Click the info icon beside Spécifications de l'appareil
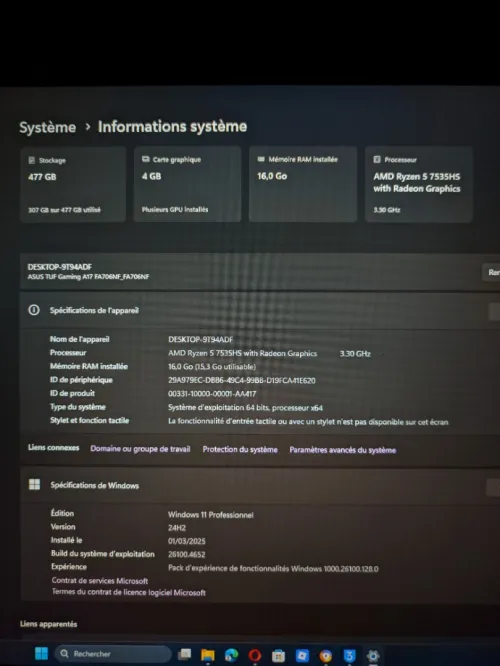This screenshot has height=666, width=500. (34, 310)
